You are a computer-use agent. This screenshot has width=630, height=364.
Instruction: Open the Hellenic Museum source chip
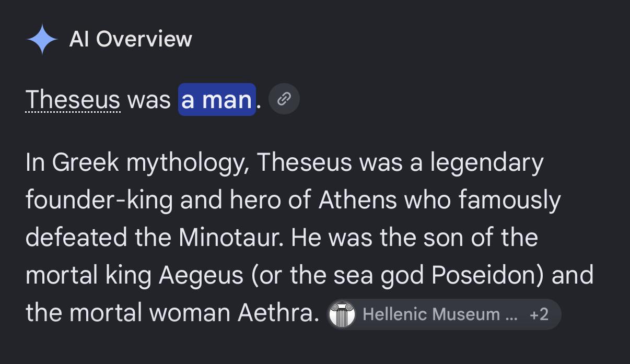pyautogui.click(x=444, y=314)
